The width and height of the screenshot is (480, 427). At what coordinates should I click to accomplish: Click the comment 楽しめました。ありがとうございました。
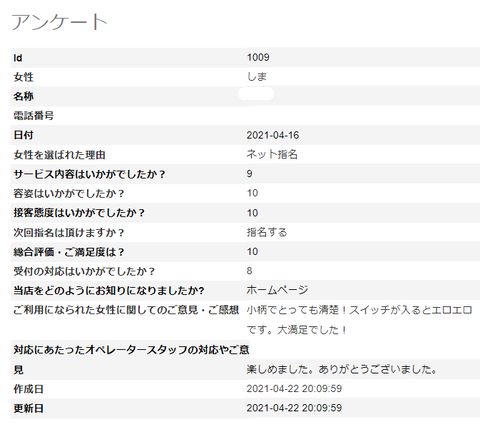click(342, 369)
